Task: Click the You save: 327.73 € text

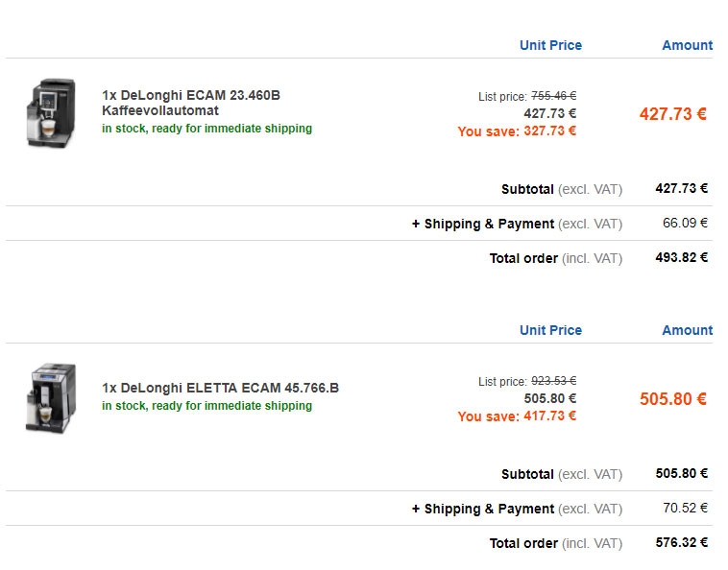Action: pos(517,131)
